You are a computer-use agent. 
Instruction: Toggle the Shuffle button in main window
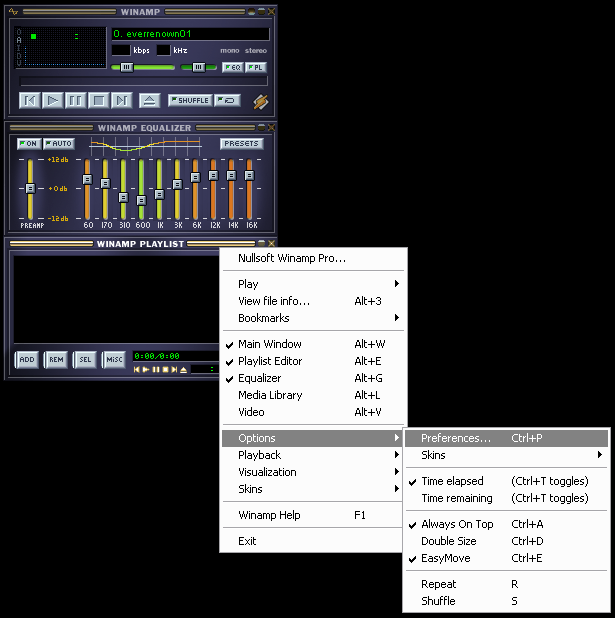pyautogui.click(x=190, y=101)
